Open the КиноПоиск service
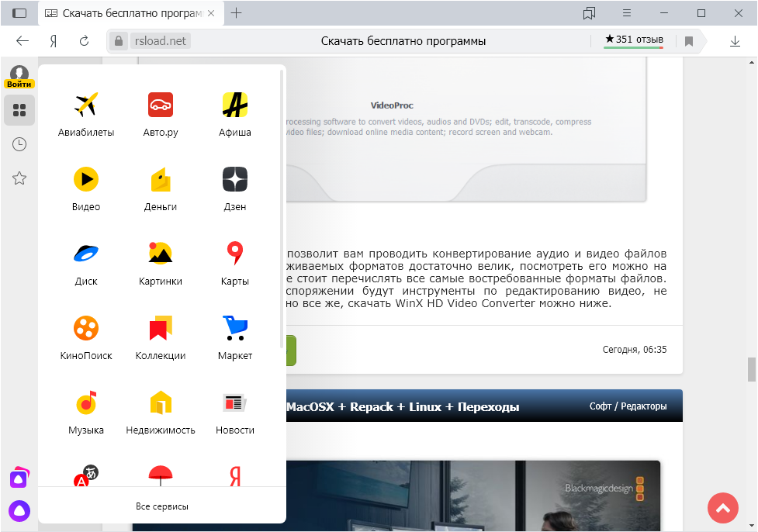Viewport: 758px width, 532px height. 86,338
